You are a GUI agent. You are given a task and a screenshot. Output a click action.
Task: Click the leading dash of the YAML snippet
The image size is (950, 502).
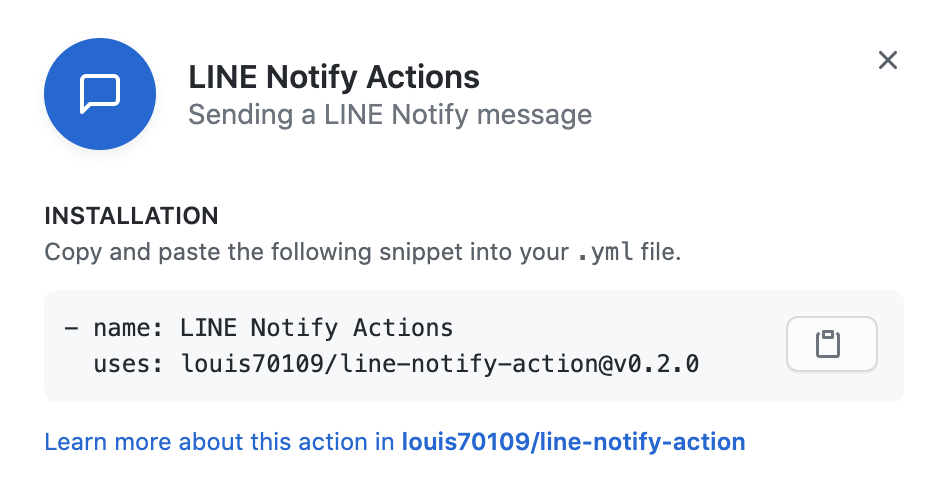(71, 328)
